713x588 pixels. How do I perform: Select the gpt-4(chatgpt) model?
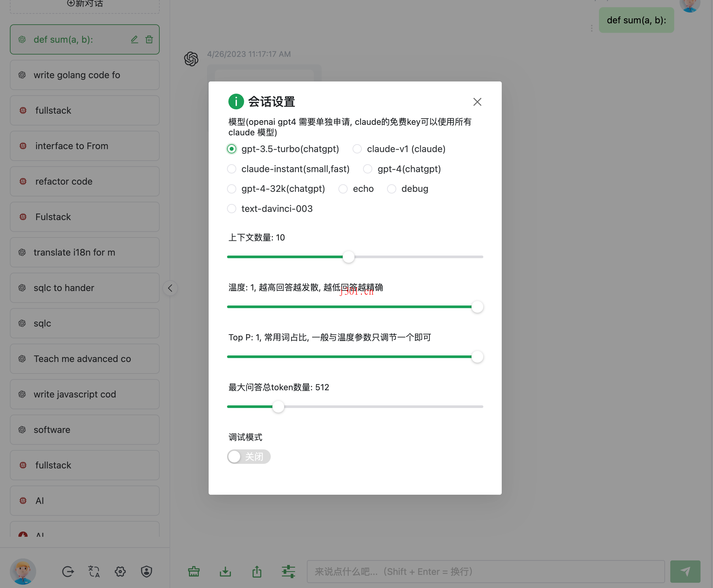coord(368,169)
